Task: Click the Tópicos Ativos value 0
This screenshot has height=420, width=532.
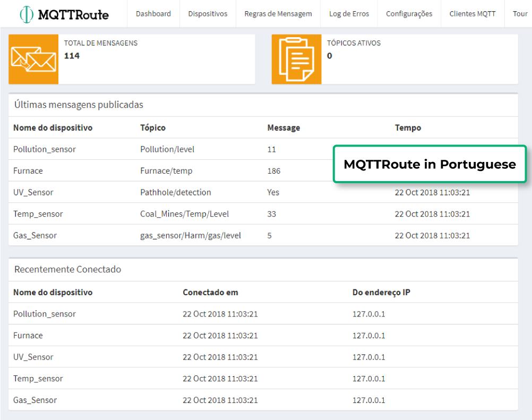Action: pyautogui.click(x=329, y=56)
